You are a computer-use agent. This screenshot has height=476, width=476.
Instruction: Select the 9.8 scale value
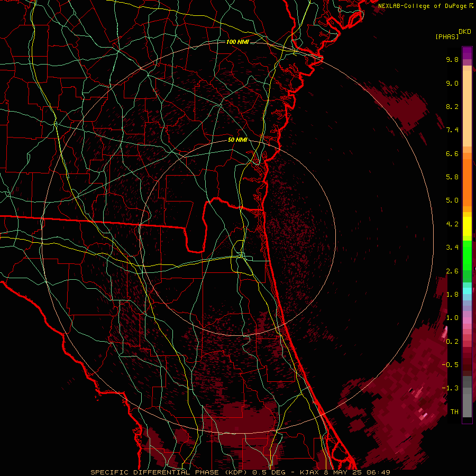point(452,59)
